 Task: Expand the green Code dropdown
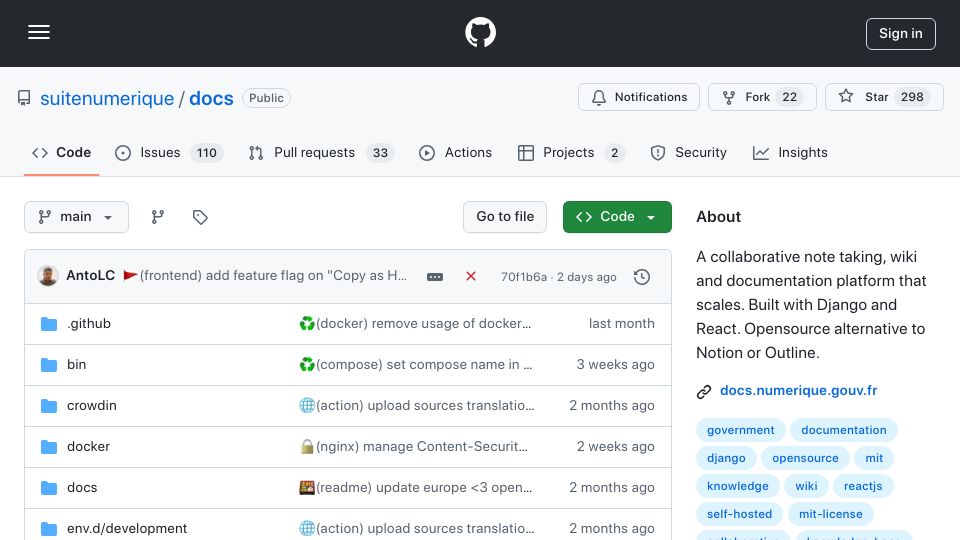[617, 217]
